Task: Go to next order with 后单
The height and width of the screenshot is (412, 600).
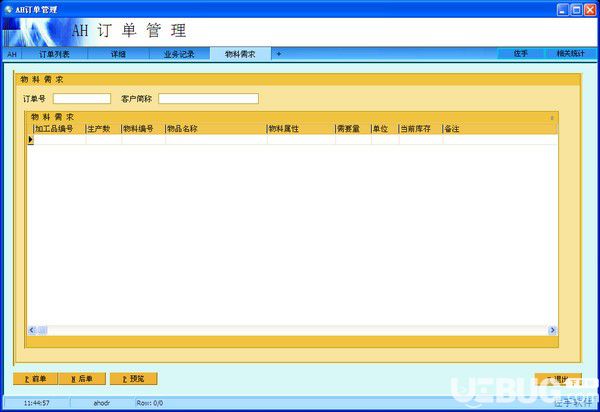Action: pyautogui.click(x=82, y=379)
